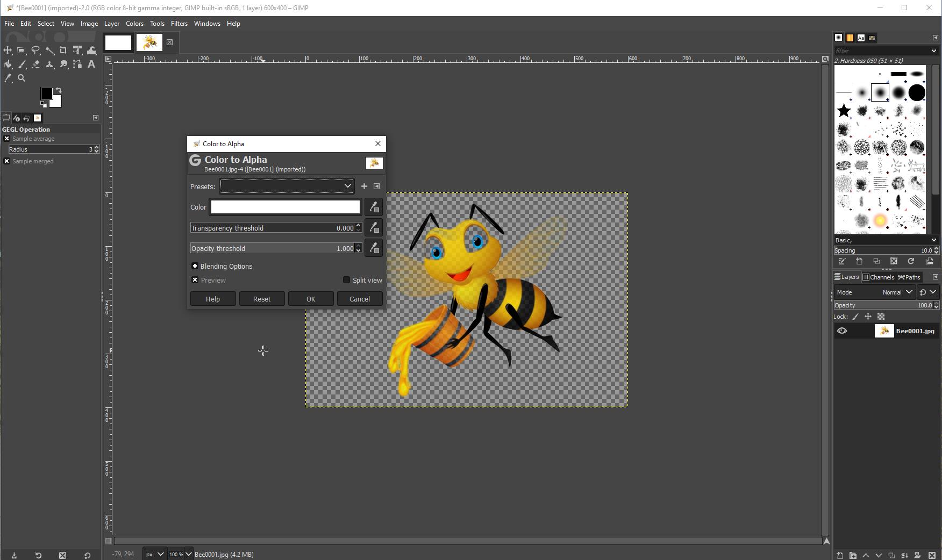This screenshot has width=942, height=560.
Task: Open the Presets dropdown
Action: tap(287, 186)
